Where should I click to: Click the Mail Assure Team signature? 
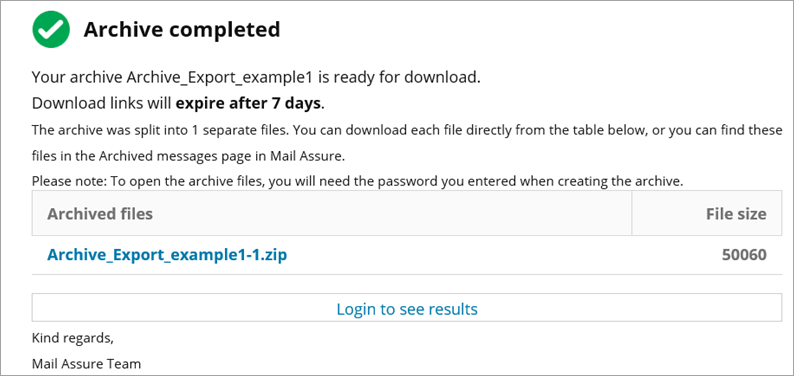pos(86,363)
